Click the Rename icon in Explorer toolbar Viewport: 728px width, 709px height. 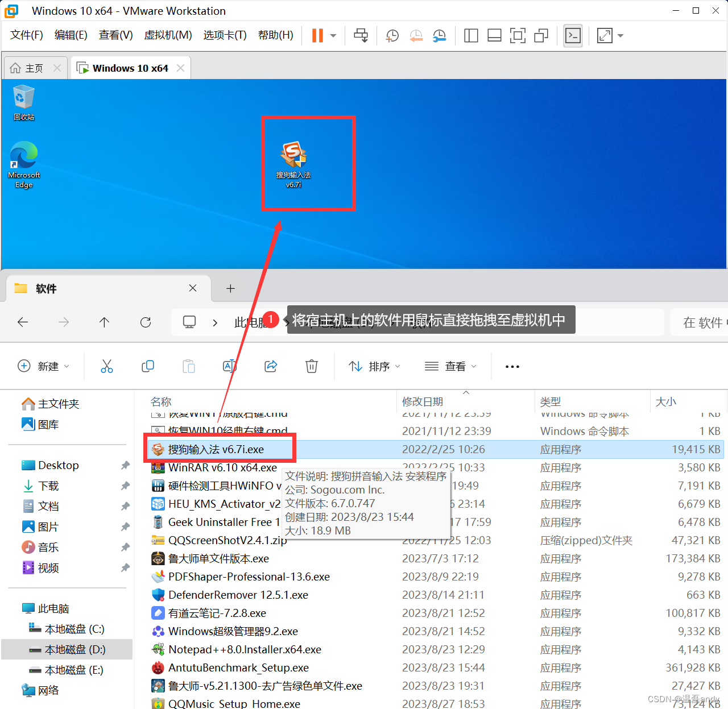point(229,366)
